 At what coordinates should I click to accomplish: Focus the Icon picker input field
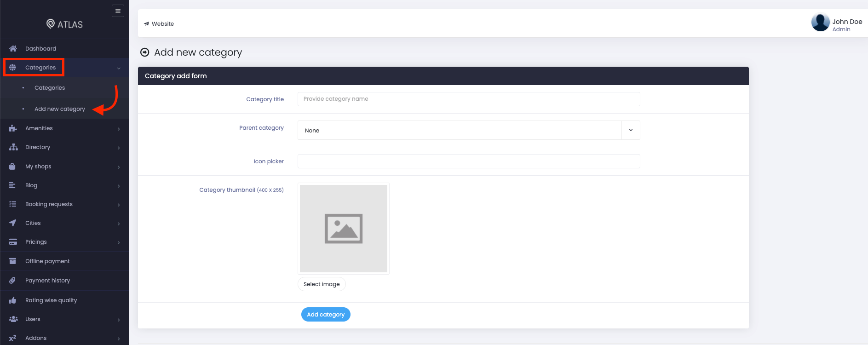coord(469,161)
